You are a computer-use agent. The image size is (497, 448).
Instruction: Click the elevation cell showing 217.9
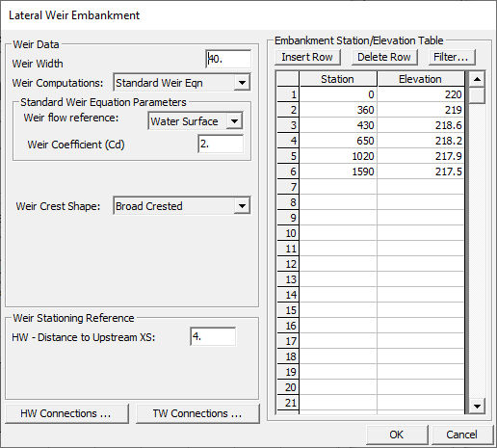(421, 156)
